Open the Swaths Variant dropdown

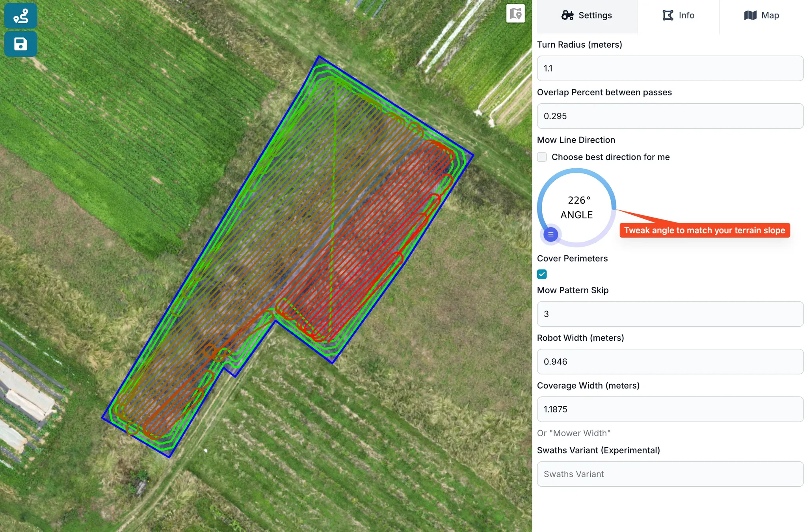pyautogui.click(x=670, y=474)
